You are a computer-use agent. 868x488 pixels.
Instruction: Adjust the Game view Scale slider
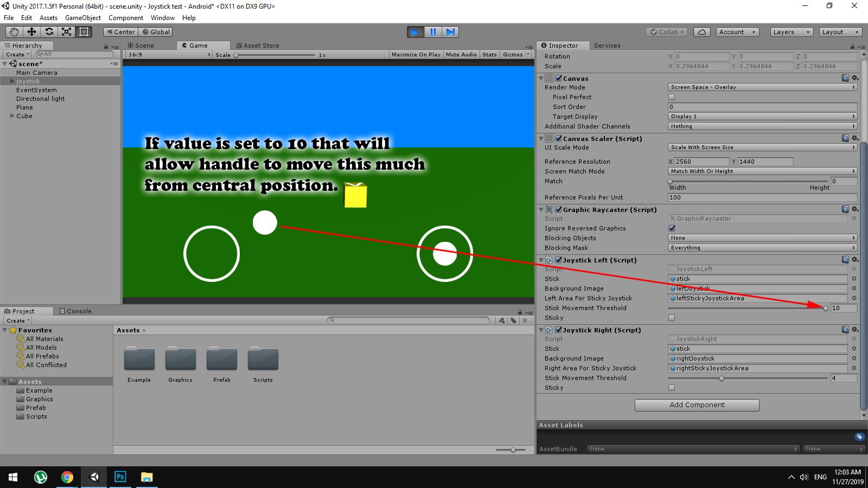(x=275, y=55)
